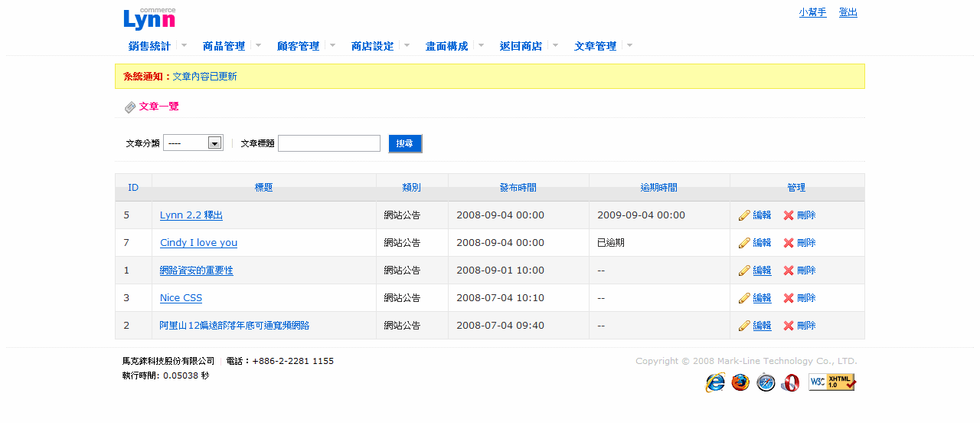Expand the arrow next to 商品管理 menu
980x423 pixels.
pos(258,45)
